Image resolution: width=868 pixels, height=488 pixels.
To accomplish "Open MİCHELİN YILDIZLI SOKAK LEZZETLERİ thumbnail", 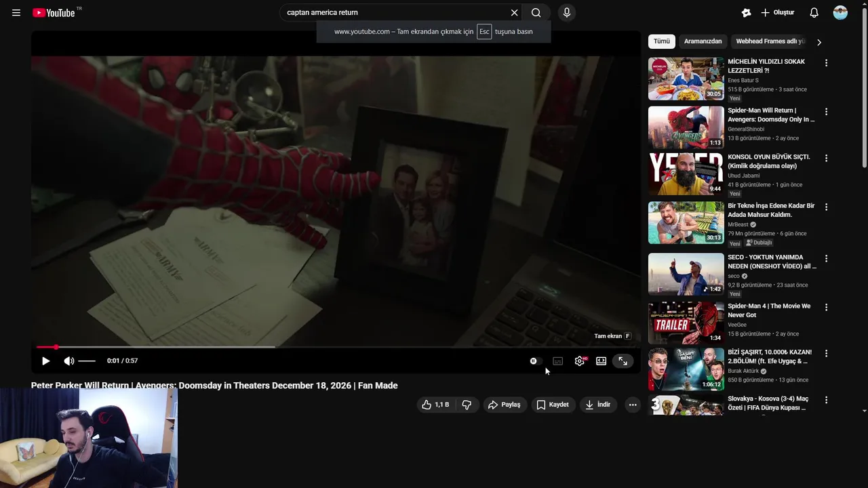I will point(686,79).
